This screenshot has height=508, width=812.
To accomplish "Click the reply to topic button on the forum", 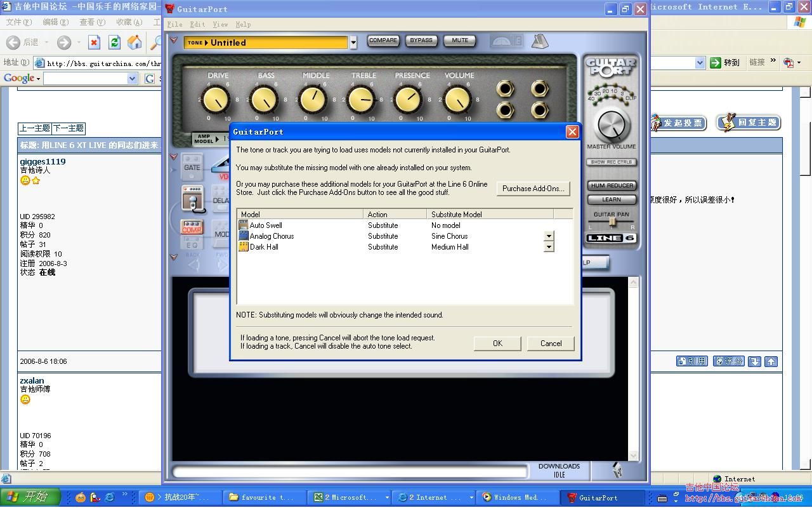I will (x=749, y=123).
